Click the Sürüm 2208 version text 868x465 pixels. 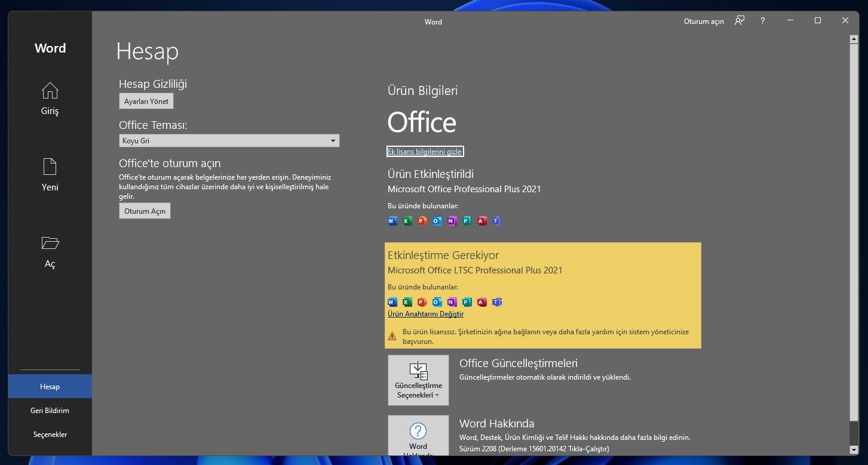[x=534, y=449]
